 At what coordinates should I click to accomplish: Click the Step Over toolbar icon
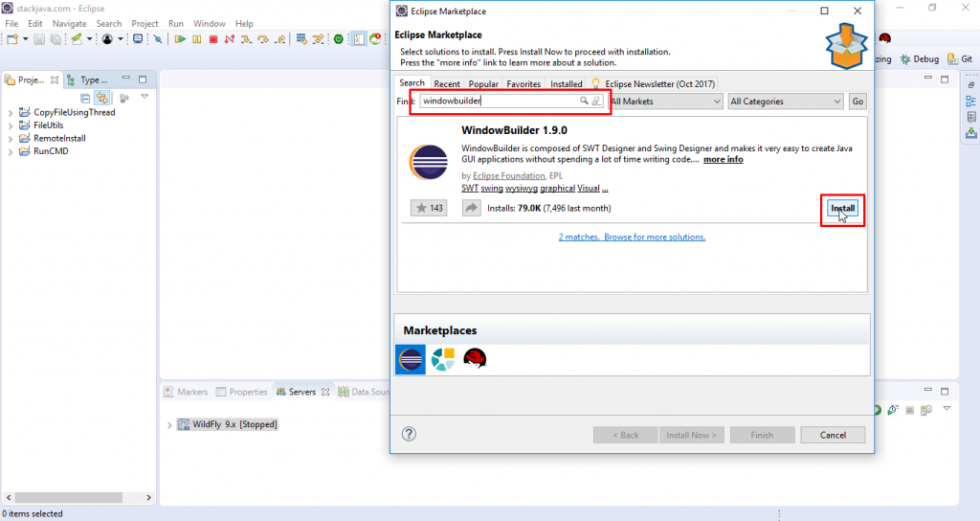pyautogui.click(x=263, y=38)
